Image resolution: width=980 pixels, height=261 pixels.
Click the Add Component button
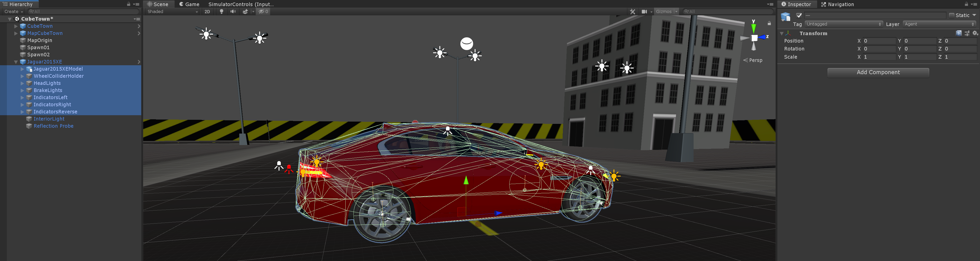tap(878, 73)
